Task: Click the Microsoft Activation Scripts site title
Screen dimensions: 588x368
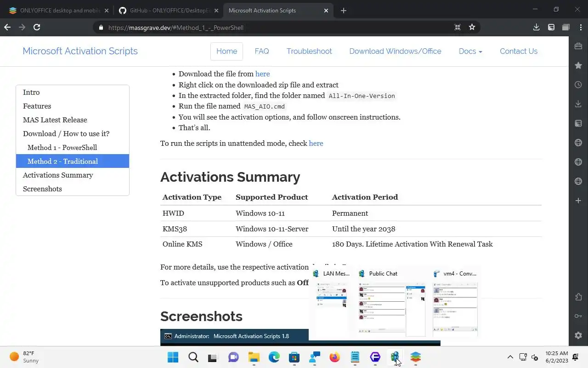Action: [x=80, y=51]
